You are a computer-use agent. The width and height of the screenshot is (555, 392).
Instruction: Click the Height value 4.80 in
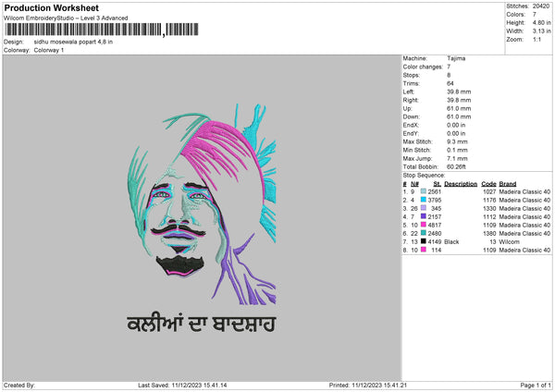541,22
